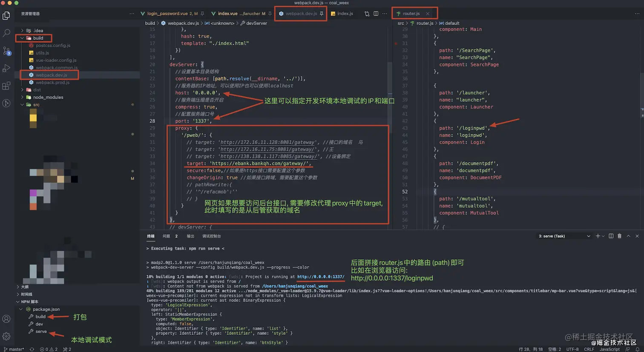This screenshot has height=352, width=644.
Task: Change indentation setting 空格: 2
Action: [555, 349]
